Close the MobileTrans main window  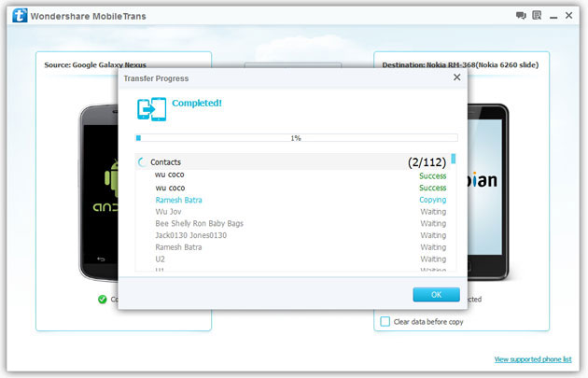tap(569, 15)
